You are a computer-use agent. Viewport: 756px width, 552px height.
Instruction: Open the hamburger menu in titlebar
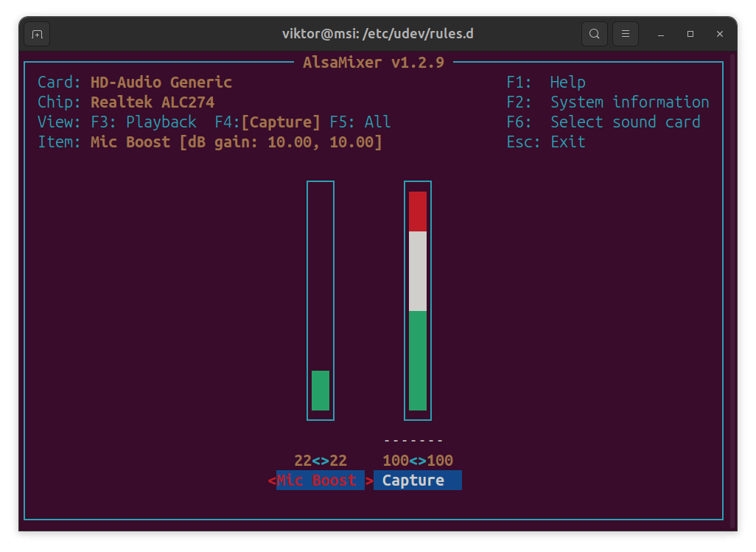[x=625, y=34]
